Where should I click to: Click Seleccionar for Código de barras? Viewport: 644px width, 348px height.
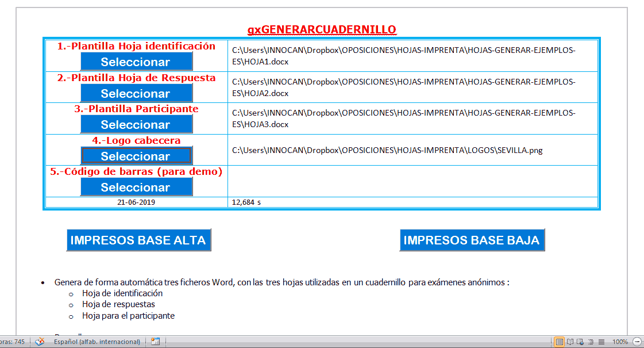pyautogui.click(x=136, y=187)
